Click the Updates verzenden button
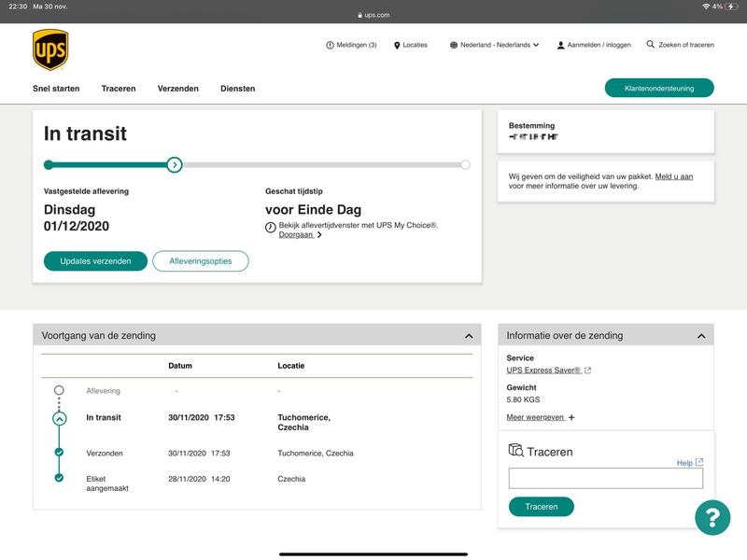Screen dimensions: 747x560 click(96, 261)
